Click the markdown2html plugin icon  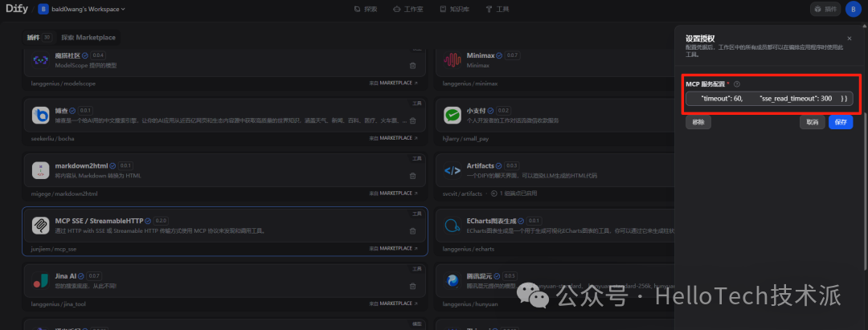click(41, 170)
